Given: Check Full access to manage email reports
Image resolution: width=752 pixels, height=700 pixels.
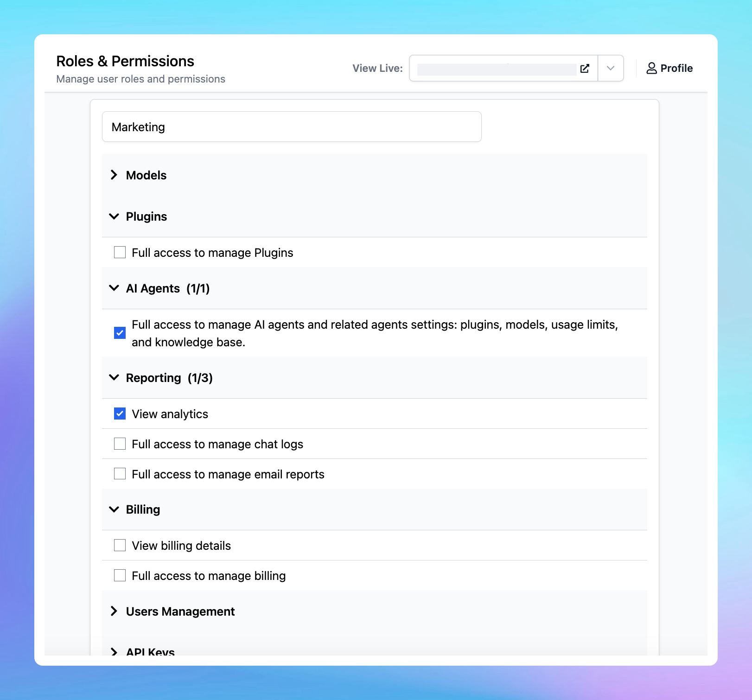Looking at the screenshot, I should (120, 474).
